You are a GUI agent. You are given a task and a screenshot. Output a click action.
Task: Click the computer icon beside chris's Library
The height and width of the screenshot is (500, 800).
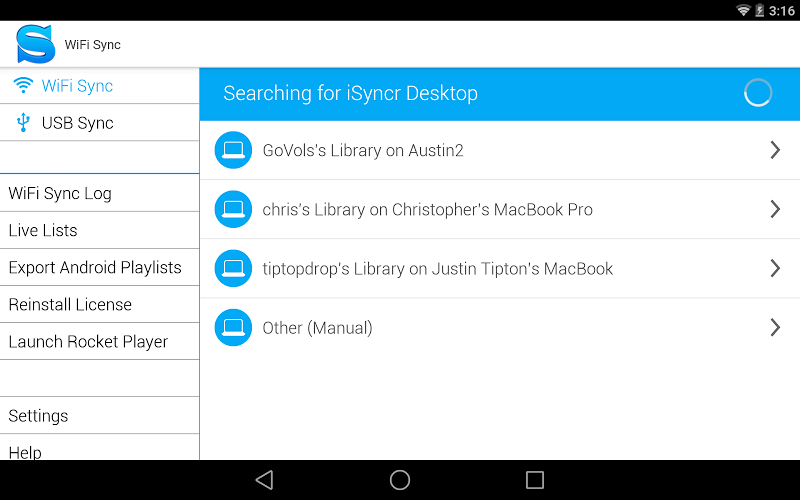tap(233, 209)
